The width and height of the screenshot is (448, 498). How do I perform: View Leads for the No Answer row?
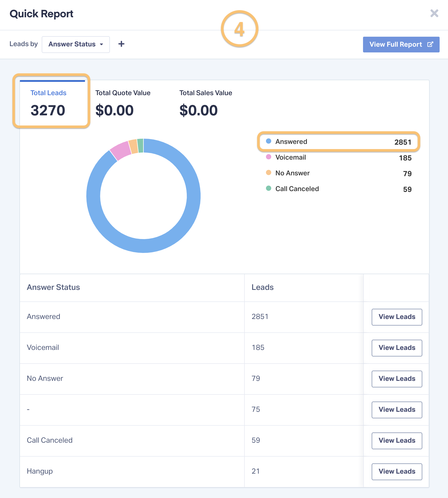pos(397,379)
